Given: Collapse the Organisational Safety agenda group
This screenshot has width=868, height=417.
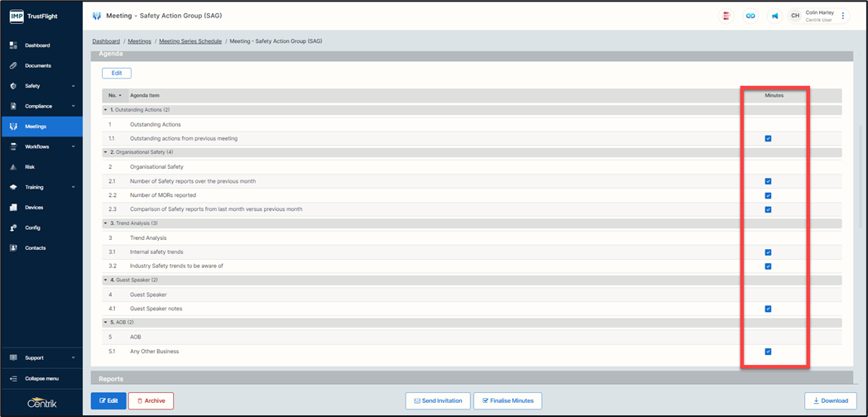Looking at the screenshot, I should pyautogui.click(x=106, y=153).
